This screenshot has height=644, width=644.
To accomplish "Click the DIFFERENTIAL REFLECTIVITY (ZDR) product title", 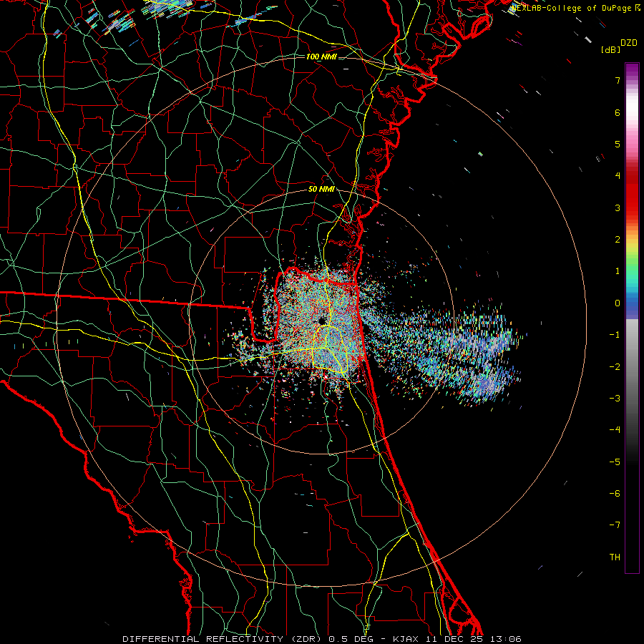I will pos(223,639).
